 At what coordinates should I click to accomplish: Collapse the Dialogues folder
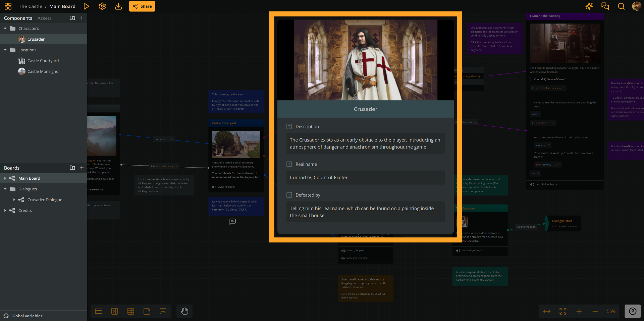click(5, 189)
